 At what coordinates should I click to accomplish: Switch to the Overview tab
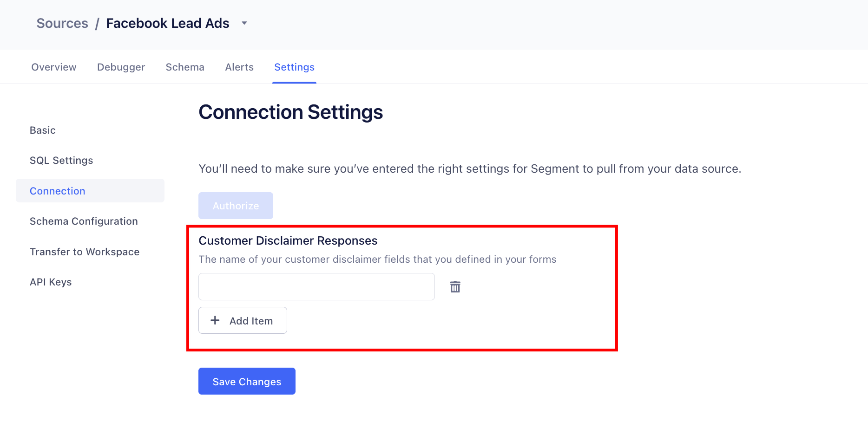coord(53,67)
